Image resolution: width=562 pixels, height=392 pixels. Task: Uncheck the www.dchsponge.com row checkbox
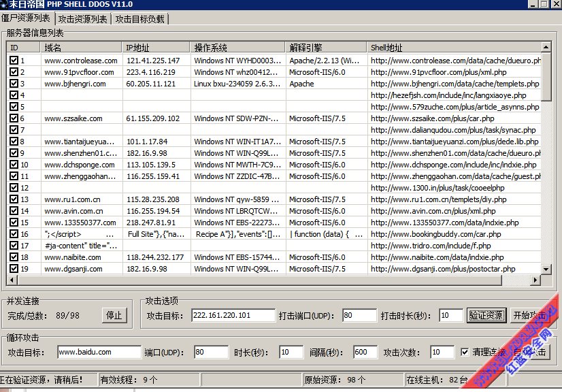click(14, 165)
